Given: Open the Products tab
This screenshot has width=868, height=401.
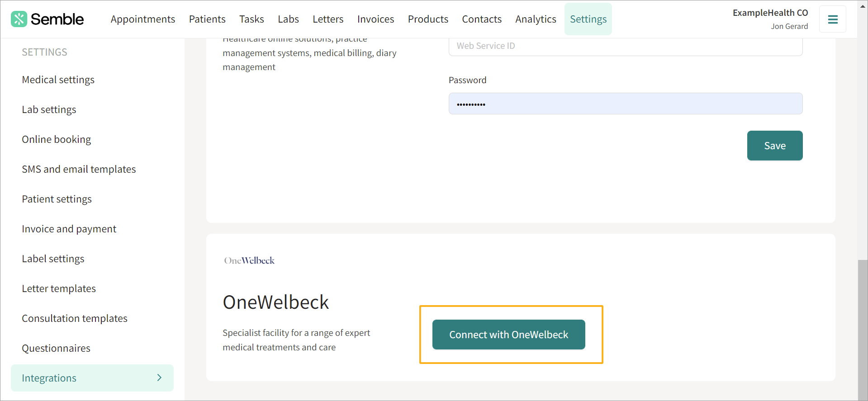Looking at the screenshot, I should click(x=428, y=19).
